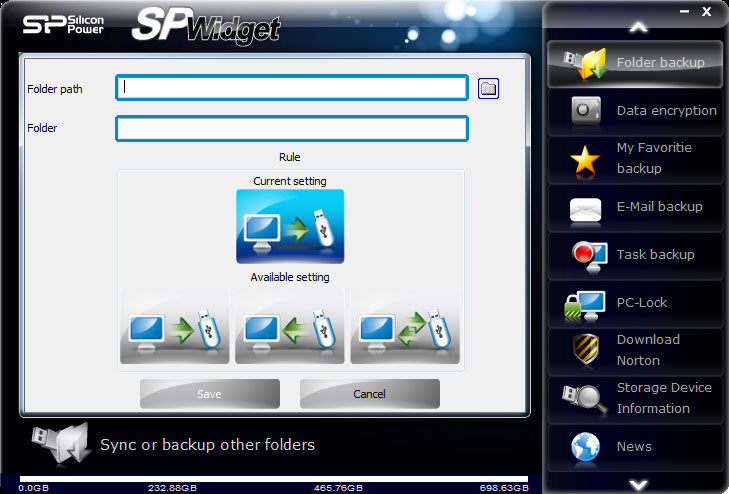The height and width of the screenshot is (494, 729).
Task: Click the Silicon Power logo
Action: click(x=64, y=24)
